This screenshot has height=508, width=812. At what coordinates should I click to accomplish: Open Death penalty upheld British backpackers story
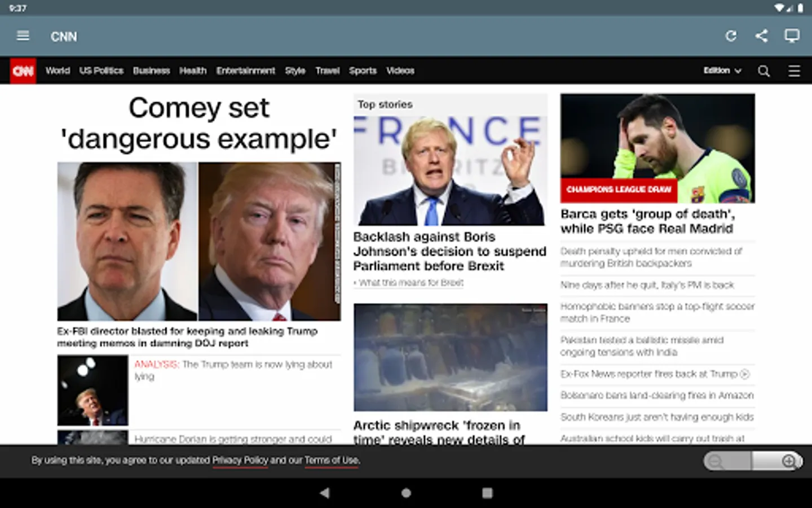651,257
